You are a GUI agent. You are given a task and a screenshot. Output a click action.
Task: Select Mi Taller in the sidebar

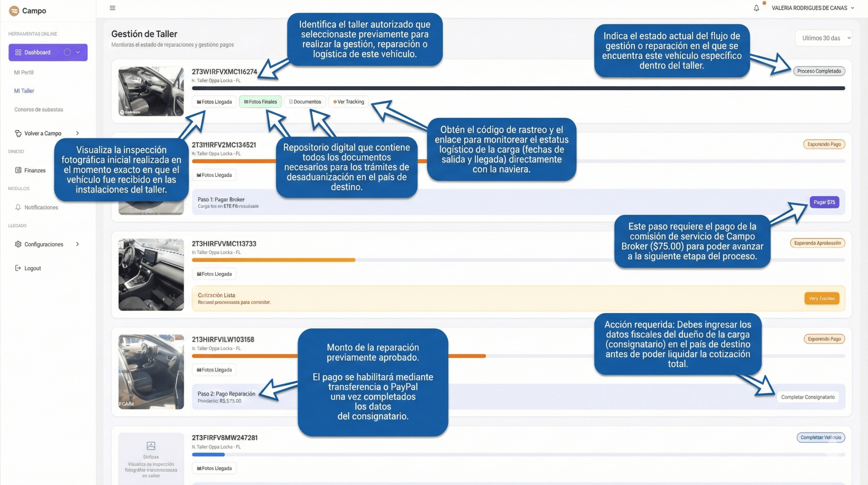coord(24,91)
